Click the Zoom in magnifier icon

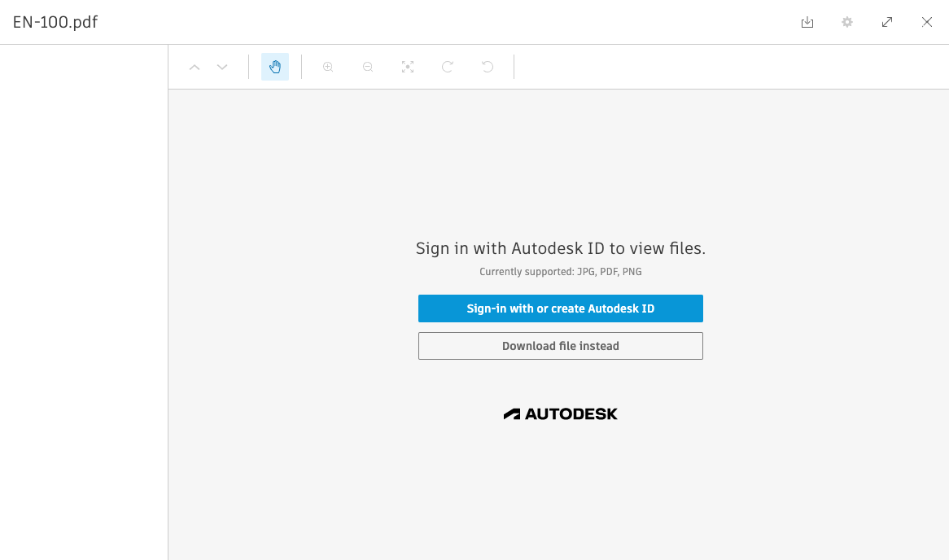coord(328,67)
